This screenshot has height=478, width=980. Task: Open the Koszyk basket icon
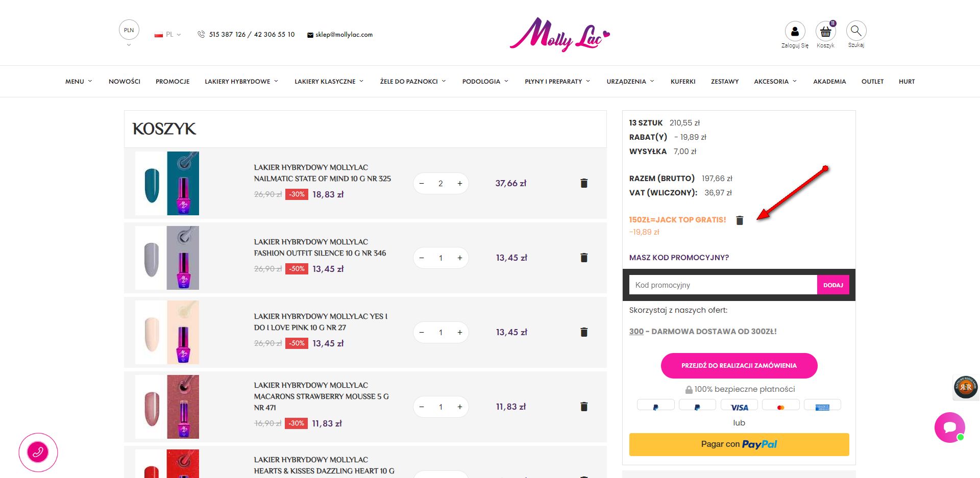pyautogui.click(x=825, y=32)
